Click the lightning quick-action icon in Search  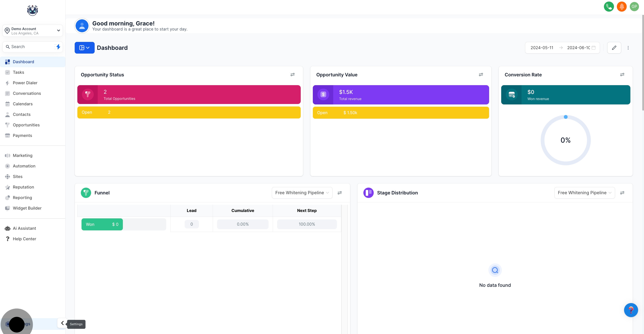click(x=58, y=47)
